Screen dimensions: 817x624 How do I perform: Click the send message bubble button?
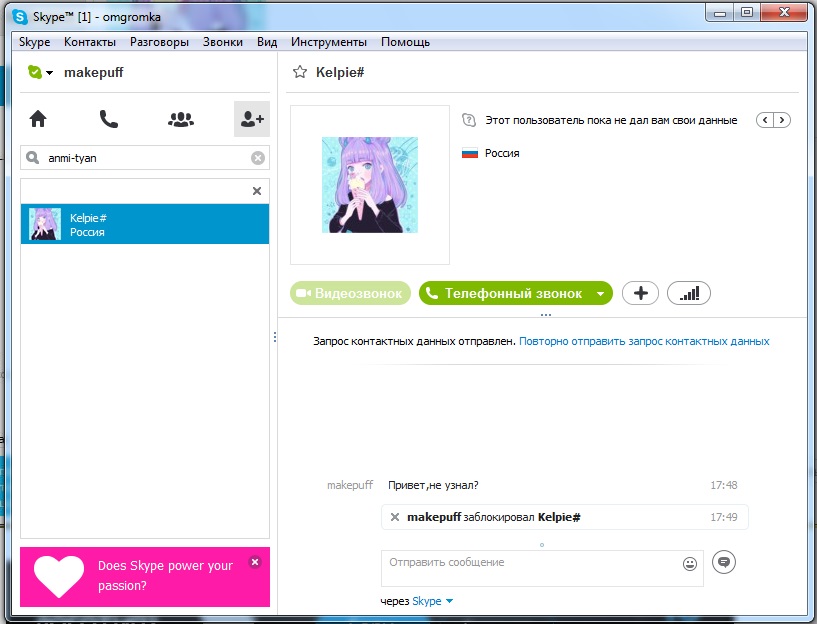coord(724,562)
